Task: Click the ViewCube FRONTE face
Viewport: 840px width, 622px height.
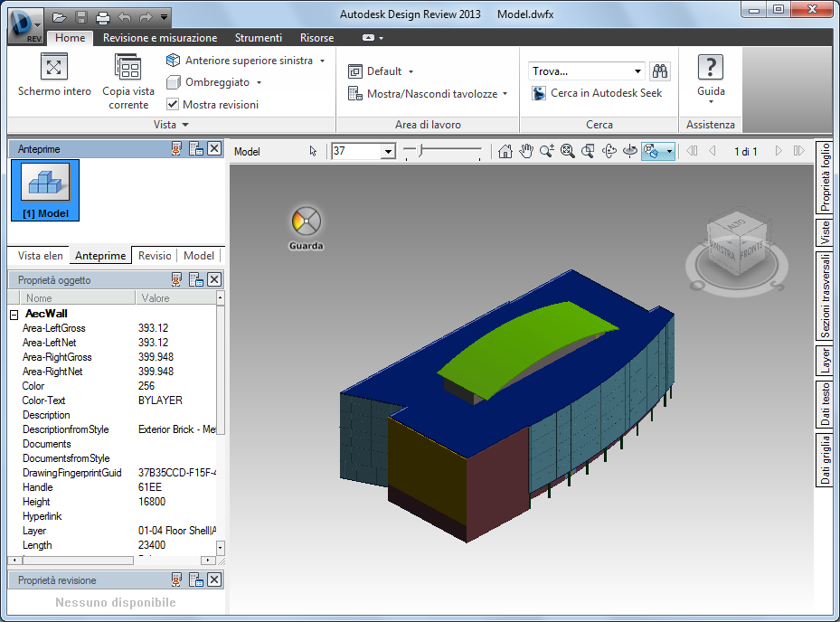Action: 752,250
